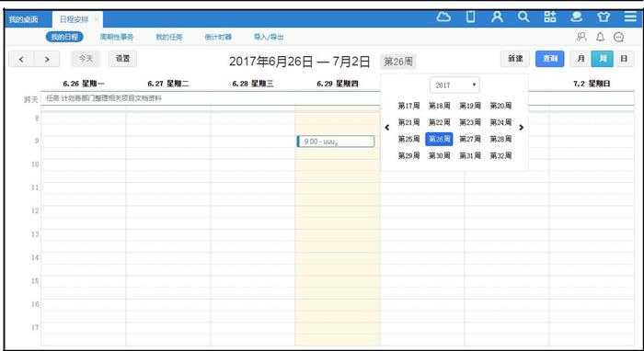Select 第24周 in the week picker
Viewport: 644px width, 351px height.
click(x=500, y=122)
